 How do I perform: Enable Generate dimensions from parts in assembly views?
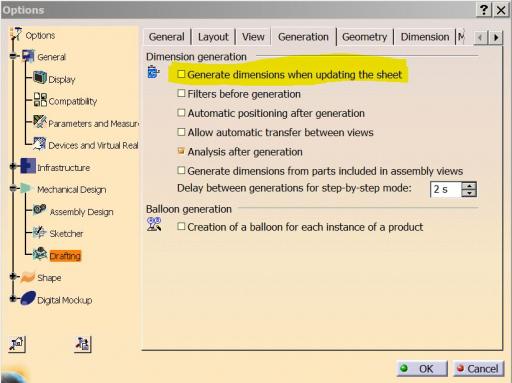click(x=181, y=170)
